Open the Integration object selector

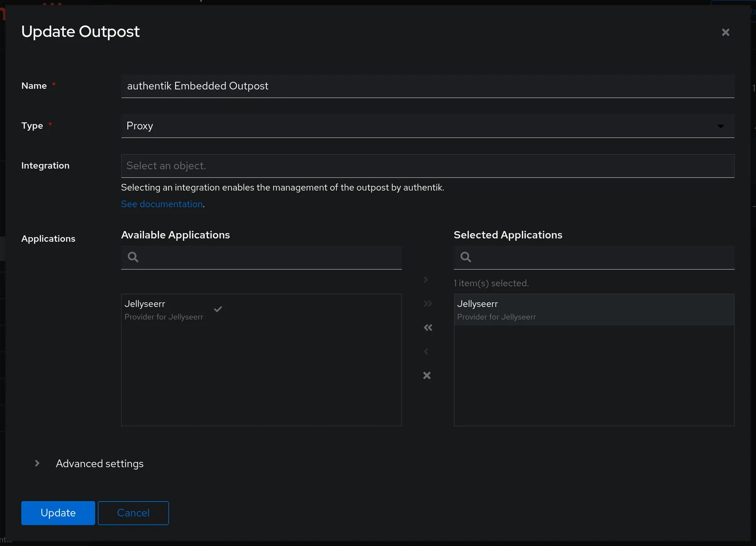point(428,166)
